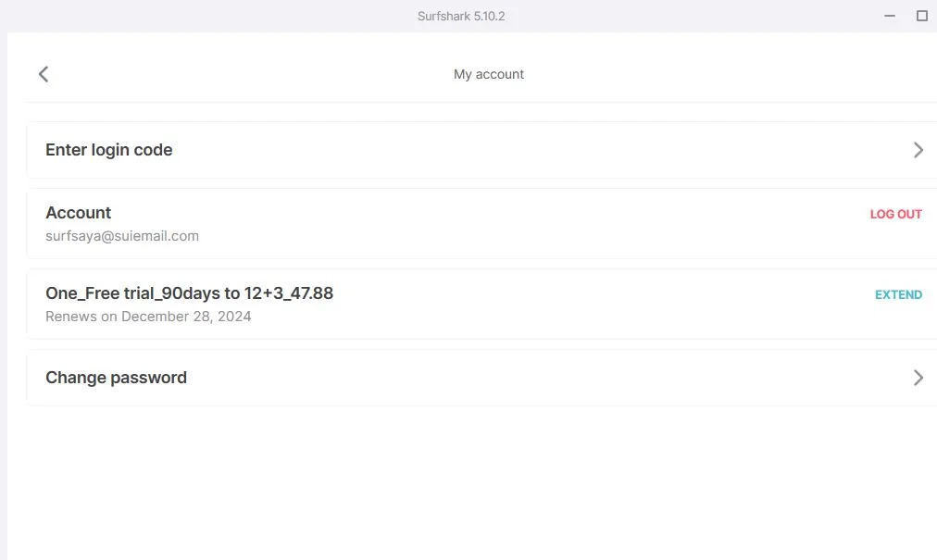This screenshot has width=937, height=560.
Task: Click the My account page title
Action: (489, 74)
